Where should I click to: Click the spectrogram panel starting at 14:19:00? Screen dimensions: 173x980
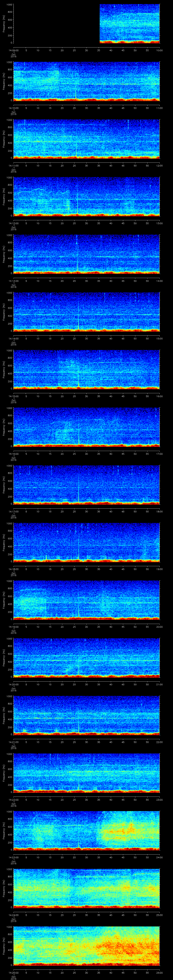[86, 600]
